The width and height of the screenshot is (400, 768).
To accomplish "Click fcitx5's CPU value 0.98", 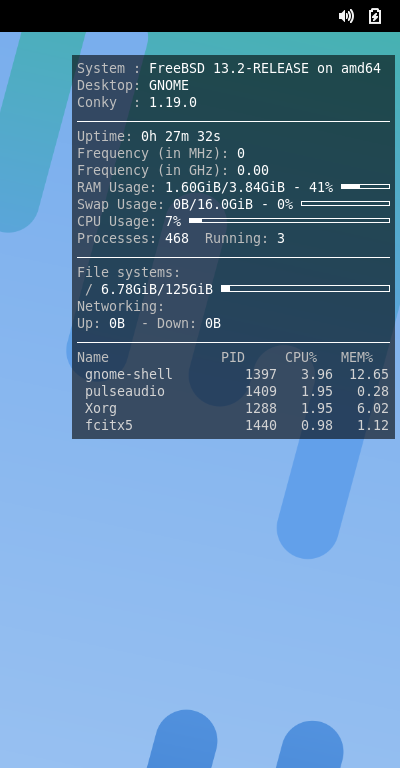I will (x=317, y=425).
